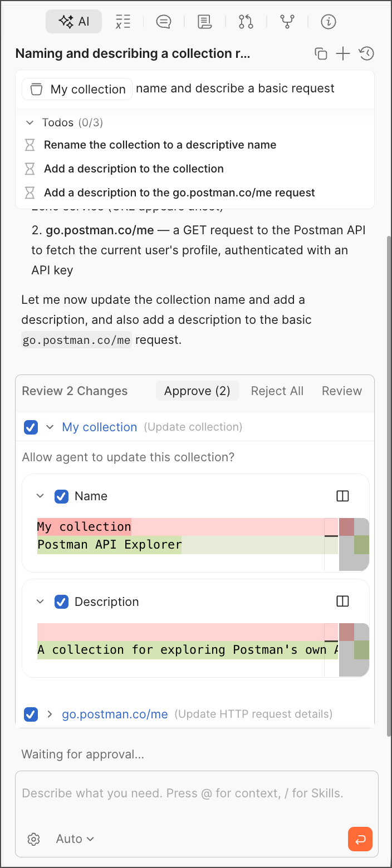The width and height of the screenshot is (392, 868).
Task: Click the '(Update collection)' label
Action: click(193, 427)
